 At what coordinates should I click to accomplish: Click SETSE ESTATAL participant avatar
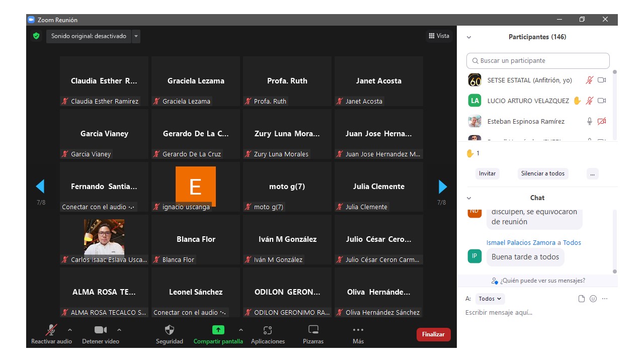point(474,80)
